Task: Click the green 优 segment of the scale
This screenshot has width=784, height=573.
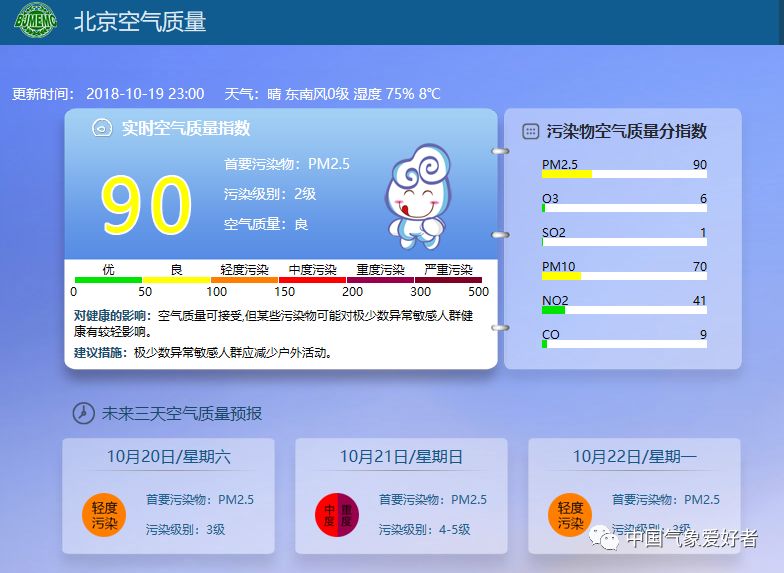Action: point(108,280)
